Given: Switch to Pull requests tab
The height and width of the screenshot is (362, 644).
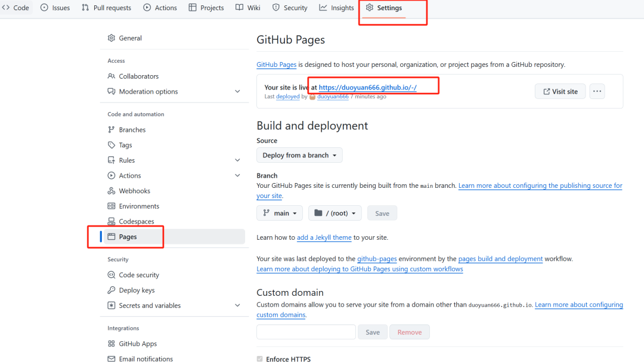Looking at the screenshot, I should coord(106,8).
